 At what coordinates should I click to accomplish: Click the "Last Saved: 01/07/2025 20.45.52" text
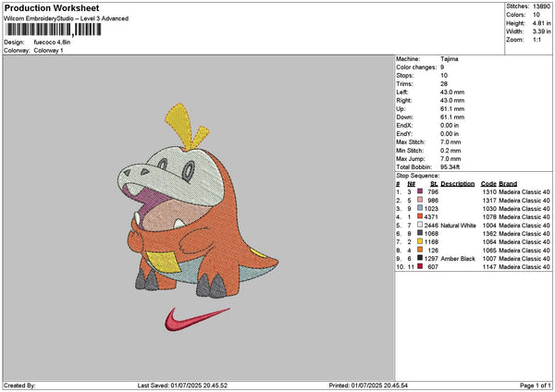pyautogui.click(x=182, y=386)
